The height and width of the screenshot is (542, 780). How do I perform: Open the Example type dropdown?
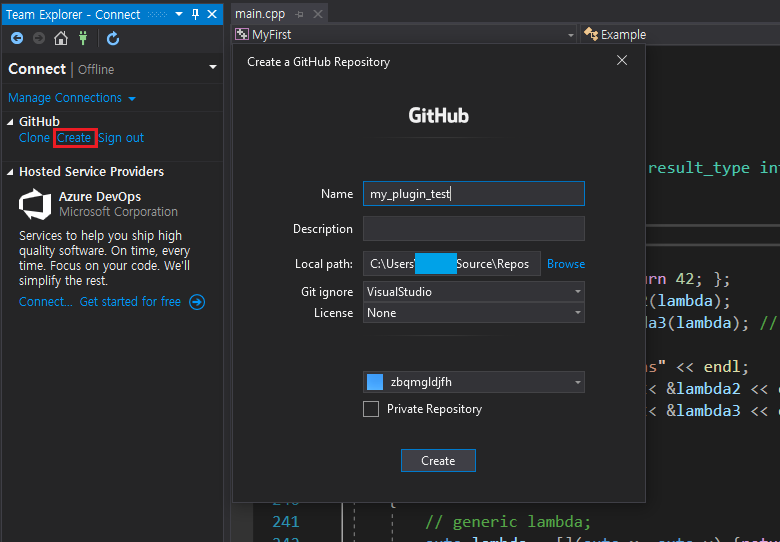(x=623, y=35)
